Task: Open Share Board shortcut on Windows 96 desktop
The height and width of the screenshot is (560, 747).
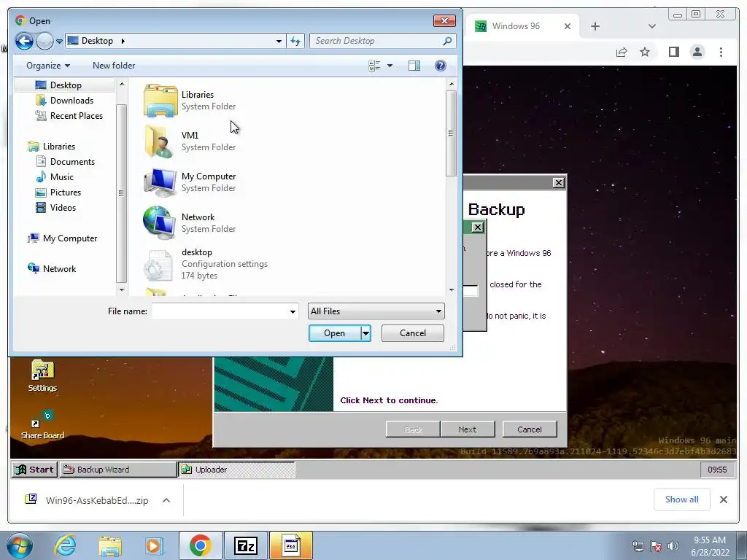Action: tap(42, 425)
